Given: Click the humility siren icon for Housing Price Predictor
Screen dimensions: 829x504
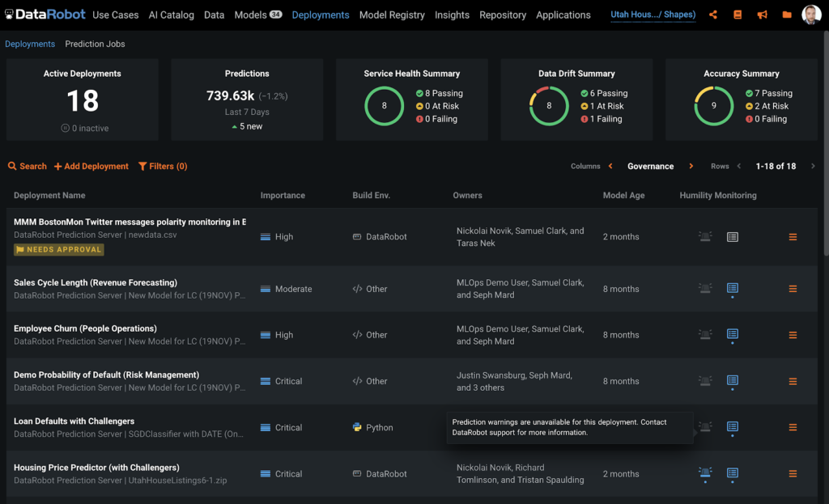Looking at the screenshot, I should click(x=704, y=474).
